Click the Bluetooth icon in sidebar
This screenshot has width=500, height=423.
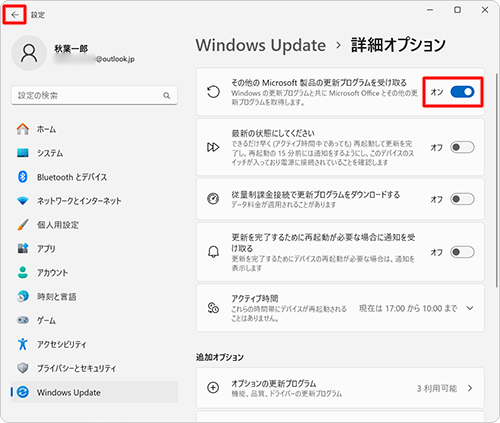tap(23, 177)
